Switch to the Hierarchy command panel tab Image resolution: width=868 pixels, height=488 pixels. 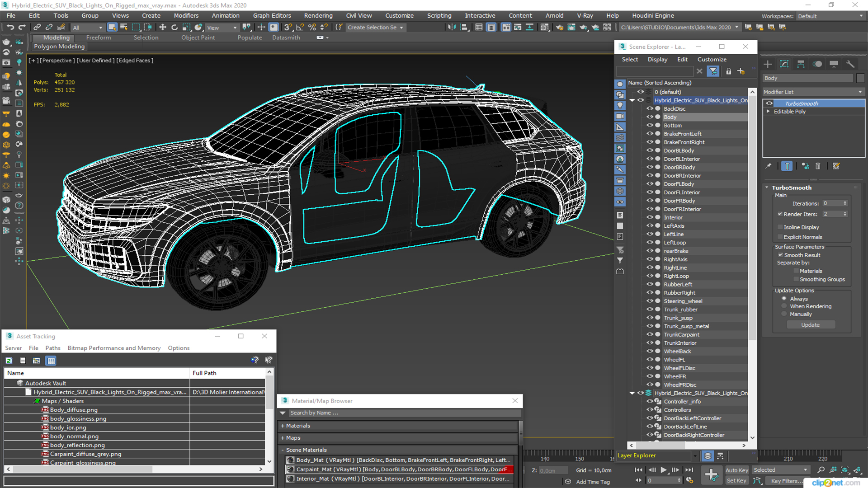click(x=801, y=64)
